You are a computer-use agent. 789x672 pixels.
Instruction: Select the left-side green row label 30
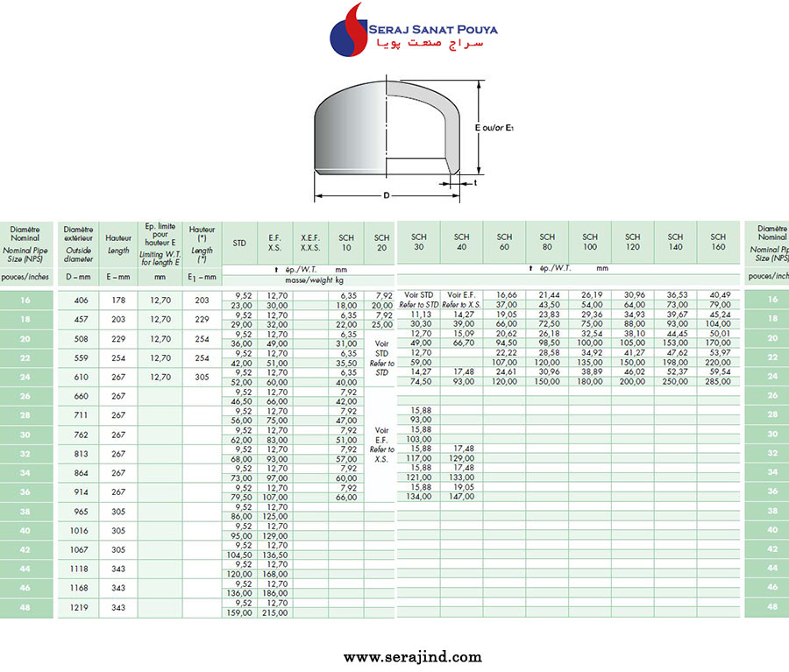(25, 434)
